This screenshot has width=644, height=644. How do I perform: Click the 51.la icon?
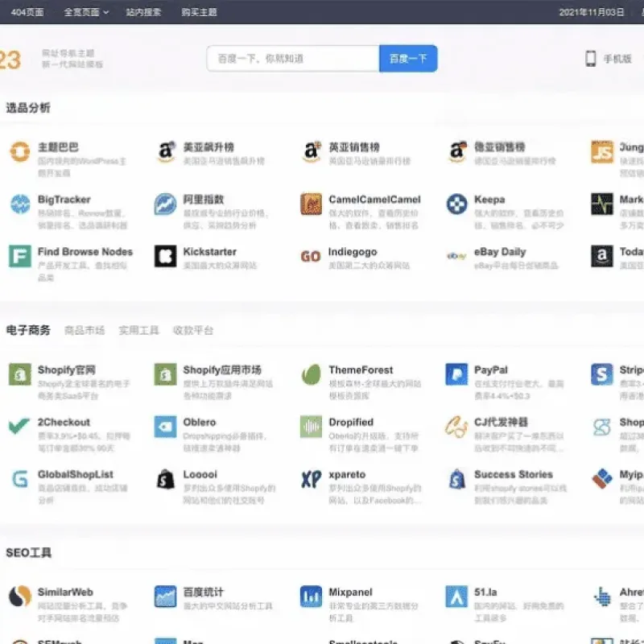[456, 597]
